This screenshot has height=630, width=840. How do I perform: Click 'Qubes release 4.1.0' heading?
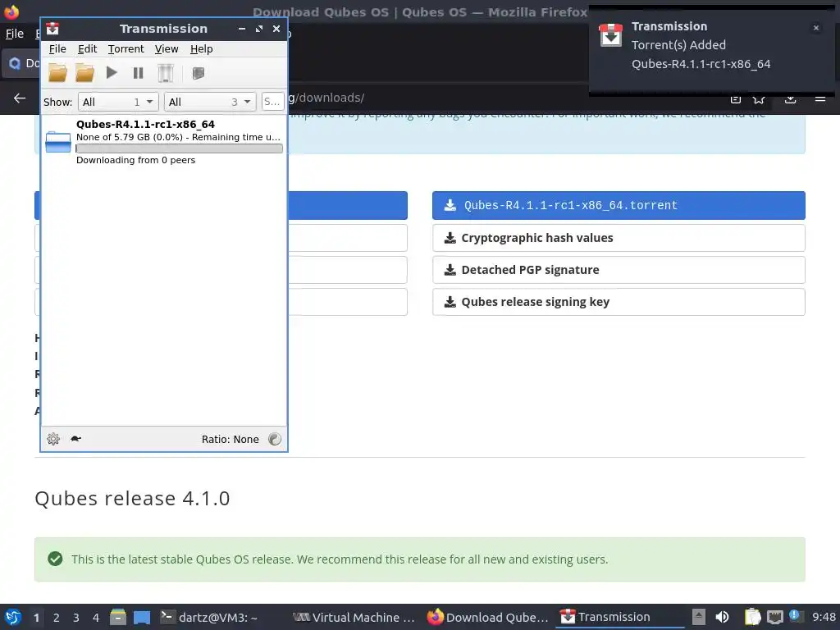[132, 498]
